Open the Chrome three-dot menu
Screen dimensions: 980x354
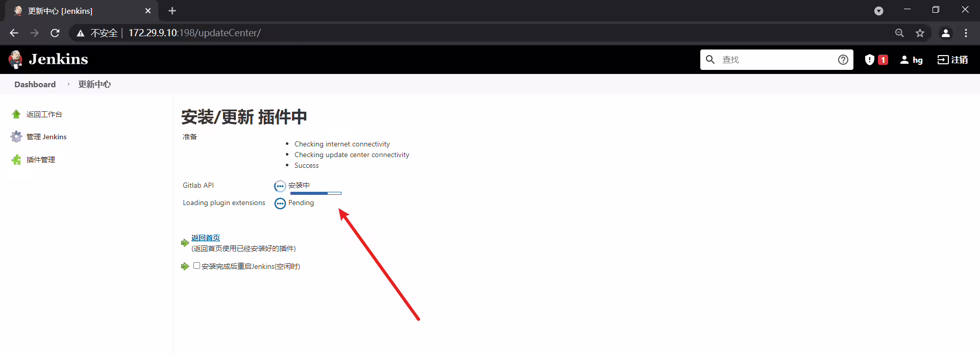(966, 33)
